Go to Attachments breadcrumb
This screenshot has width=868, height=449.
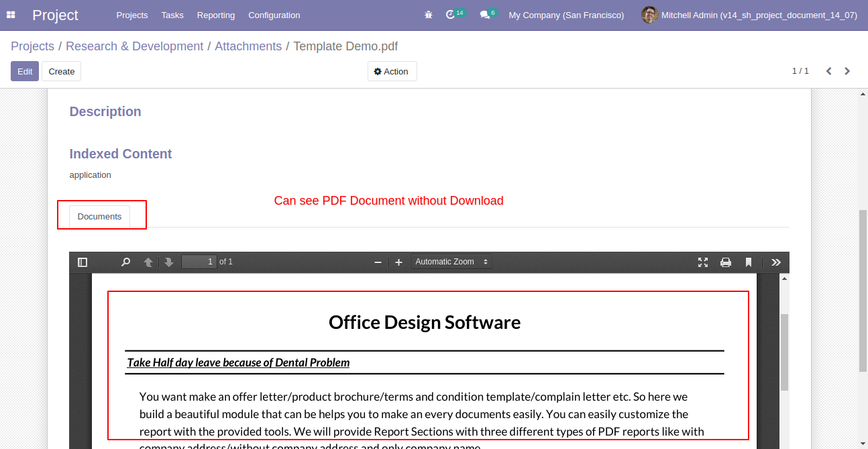click(x=248, y=46)
